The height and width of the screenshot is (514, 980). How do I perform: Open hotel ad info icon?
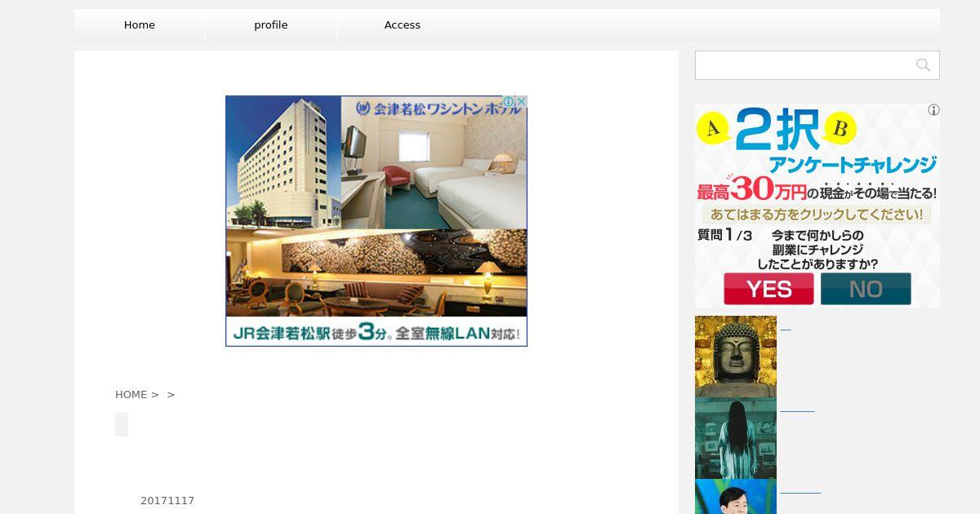tap(509, 102)
